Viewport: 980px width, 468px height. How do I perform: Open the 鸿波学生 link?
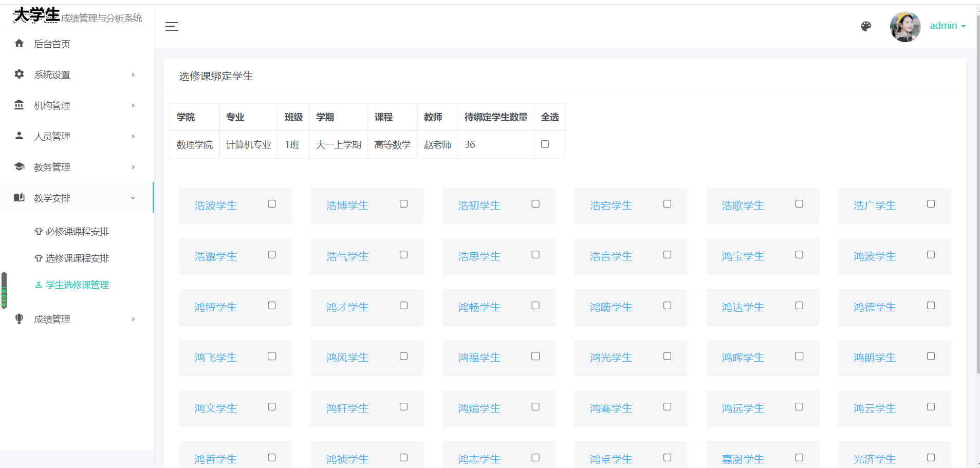pos(875,256)
